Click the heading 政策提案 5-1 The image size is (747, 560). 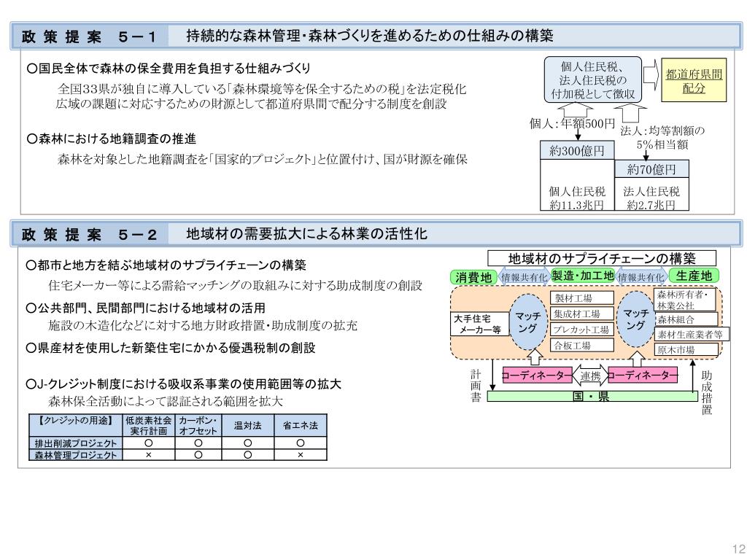(x=89, y=36)
